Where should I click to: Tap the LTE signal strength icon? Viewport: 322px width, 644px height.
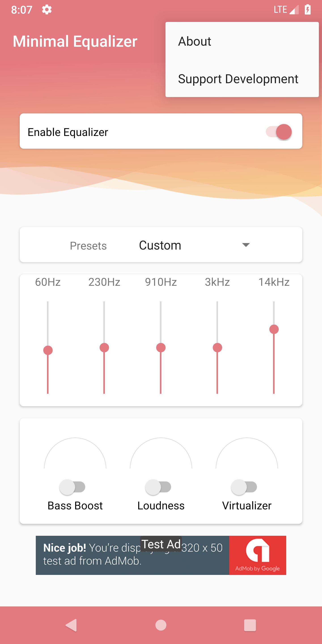[294, 10]
